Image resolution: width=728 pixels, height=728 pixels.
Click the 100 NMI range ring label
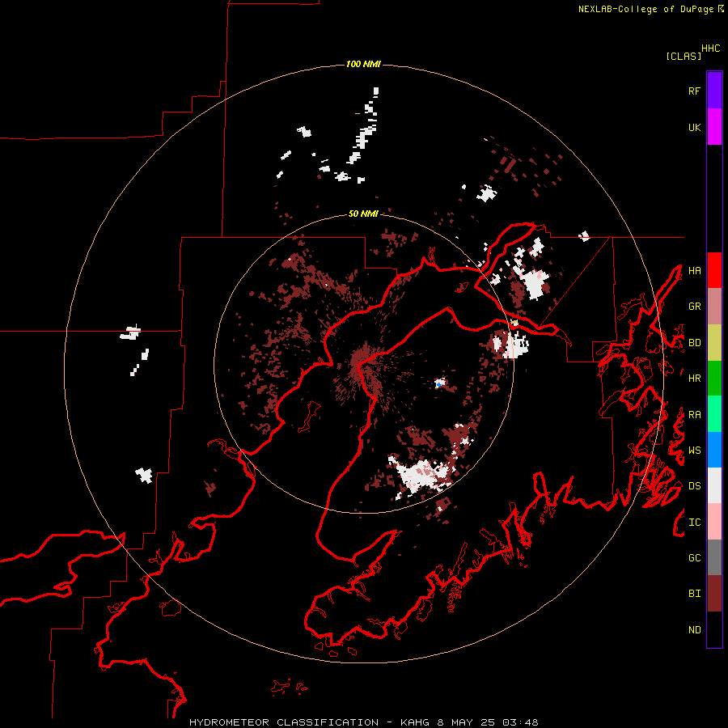click(x=363, y=64)
